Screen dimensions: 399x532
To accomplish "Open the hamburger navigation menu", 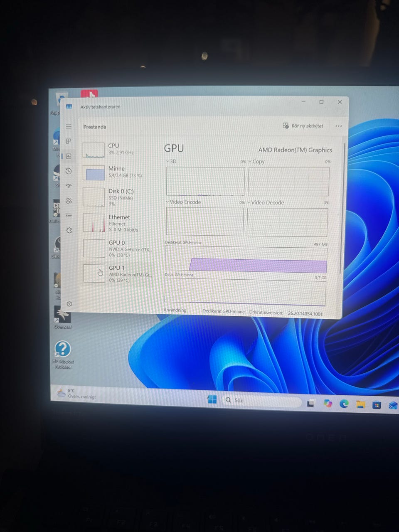I will click(69, 126).
